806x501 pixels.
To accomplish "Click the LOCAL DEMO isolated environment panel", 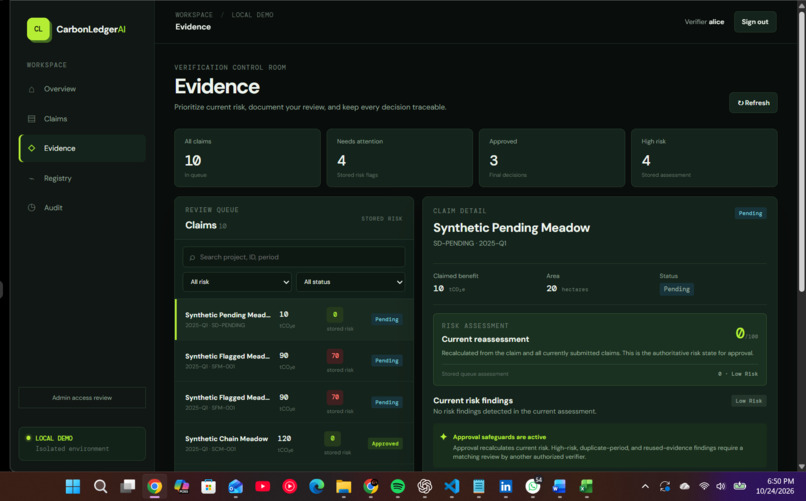I will (x=82, y=443).
